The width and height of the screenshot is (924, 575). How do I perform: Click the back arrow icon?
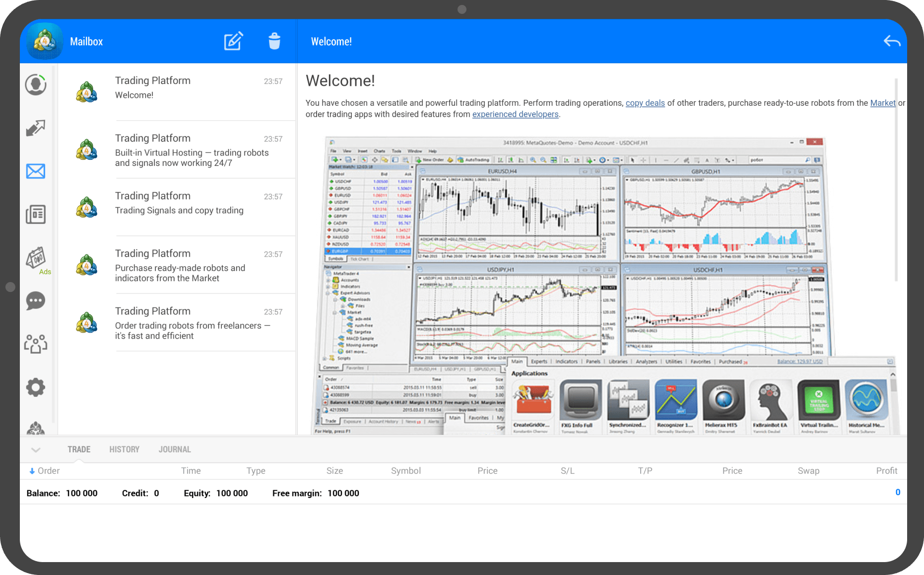coord(891,41)
